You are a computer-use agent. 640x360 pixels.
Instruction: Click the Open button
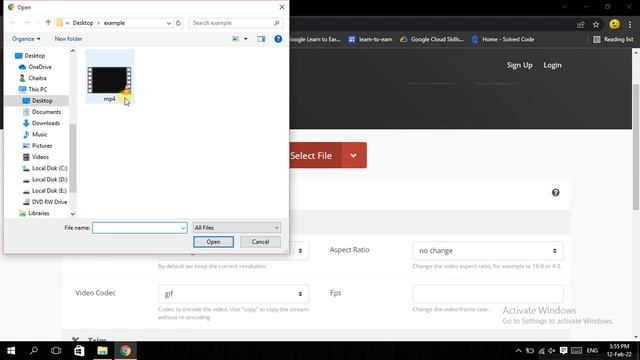click(213, 242)
